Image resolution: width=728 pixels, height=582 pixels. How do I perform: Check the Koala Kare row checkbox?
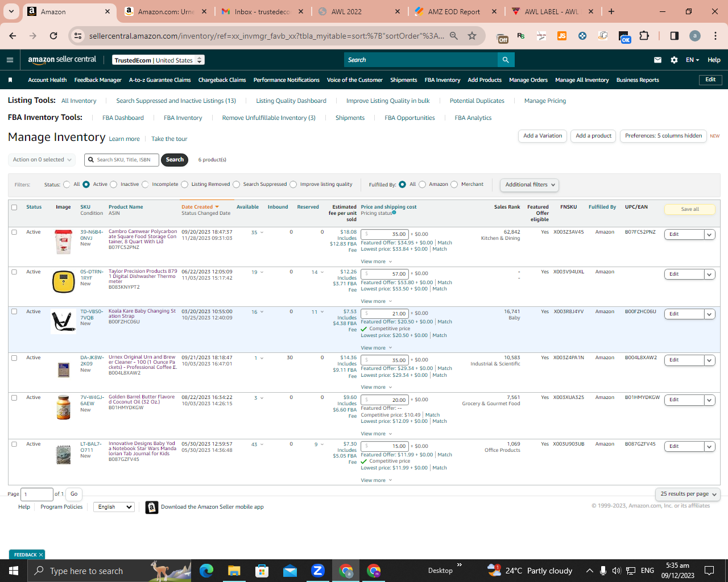[14, 311]
